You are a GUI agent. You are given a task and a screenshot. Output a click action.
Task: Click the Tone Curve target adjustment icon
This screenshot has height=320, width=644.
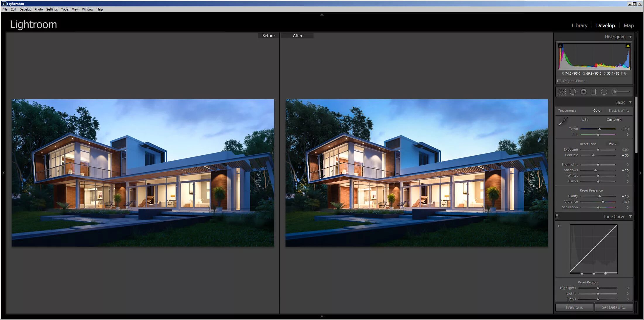tap(559, 226)
